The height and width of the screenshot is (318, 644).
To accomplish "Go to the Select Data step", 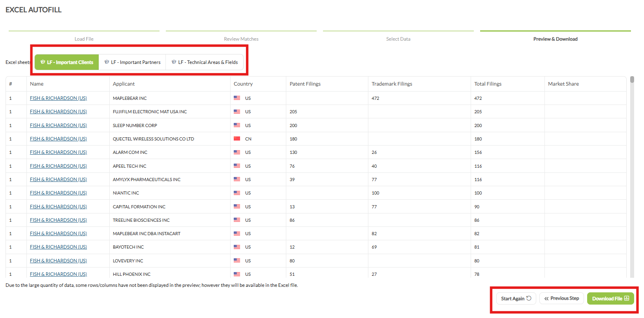I will point(398,39).
